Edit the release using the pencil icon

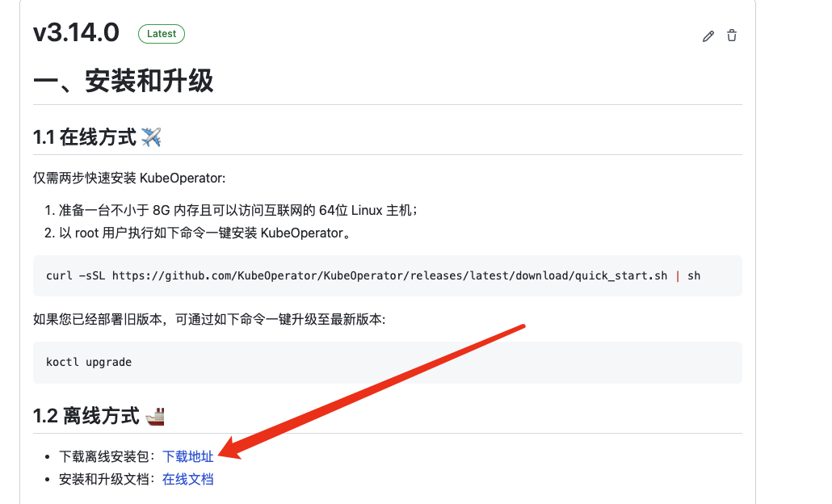pos(708,36)
